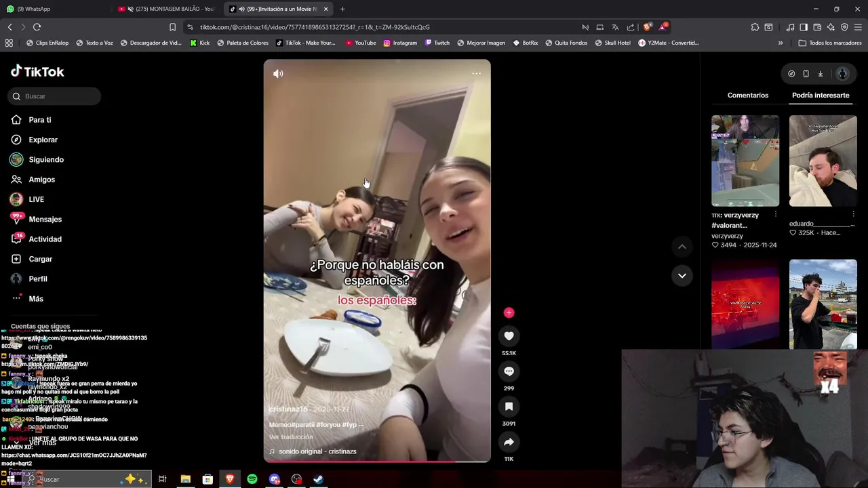Switch to the MONTAGEM BAILÃO YouTube tab
The image size is (868, 488).
[x=166, y=9]
